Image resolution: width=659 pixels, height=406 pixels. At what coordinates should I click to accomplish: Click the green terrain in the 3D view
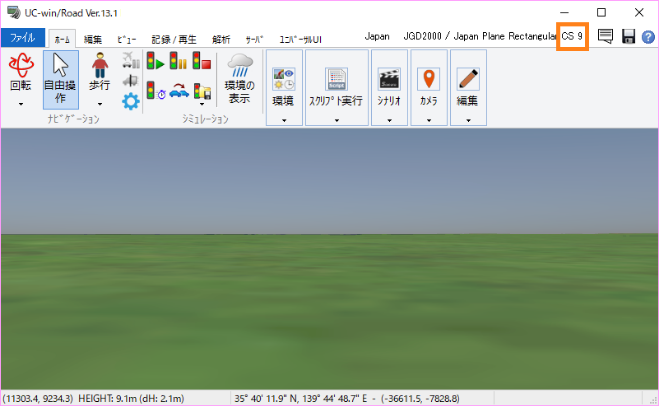coord(330,311)
